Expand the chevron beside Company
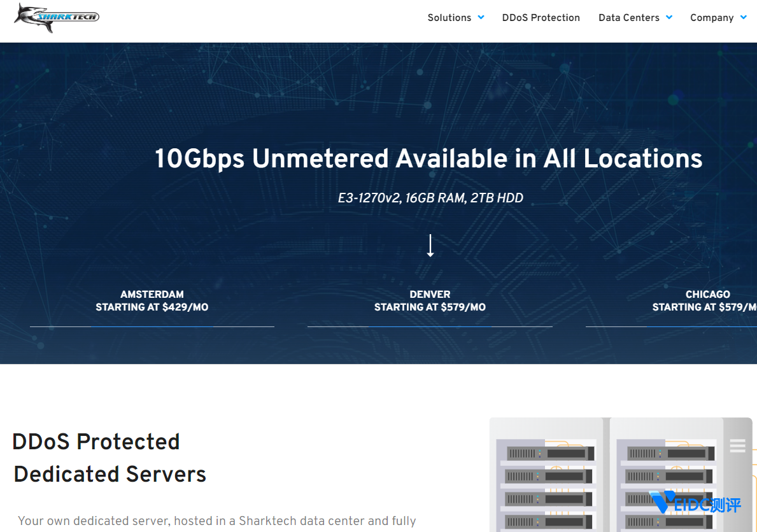This screenshot has width=757, height=532. pos(744,18)
